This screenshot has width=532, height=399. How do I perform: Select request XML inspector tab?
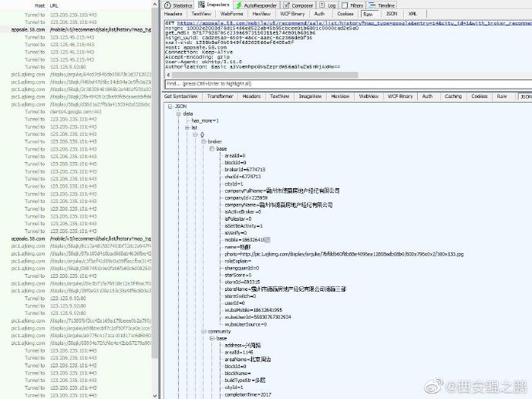(412, 14)
